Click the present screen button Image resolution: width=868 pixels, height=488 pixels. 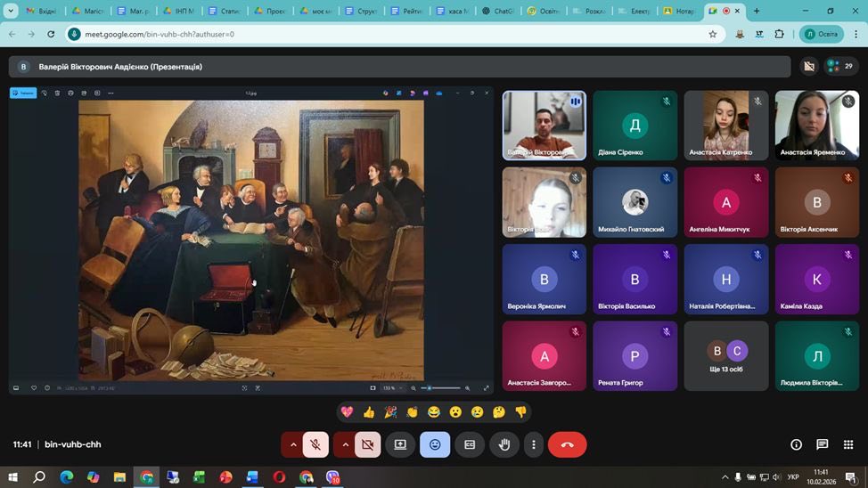click(x=400, y=444)
